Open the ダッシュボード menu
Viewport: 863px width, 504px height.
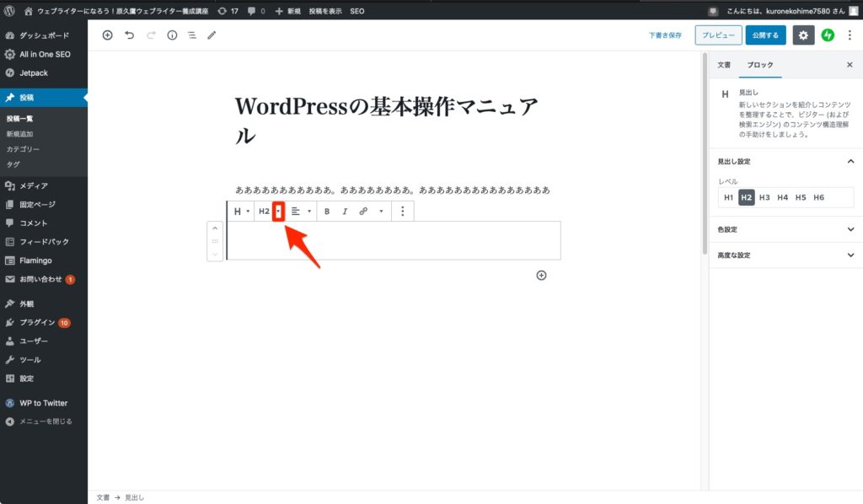[x=44, y=35]
